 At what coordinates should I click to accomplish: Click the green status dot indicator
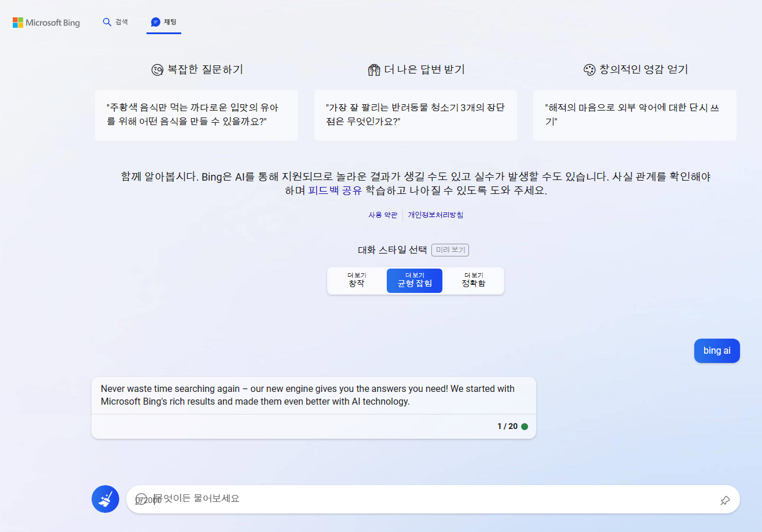point(525,427)
